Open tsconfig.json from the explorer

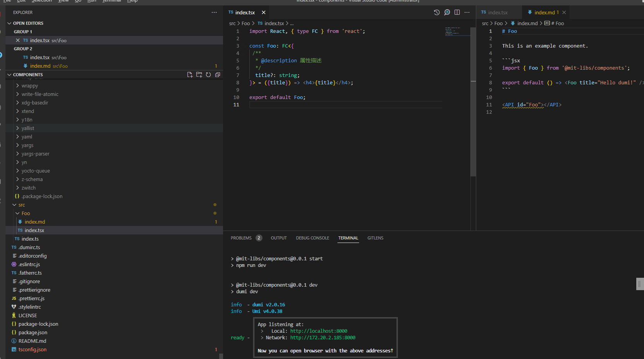coord(32,349)
